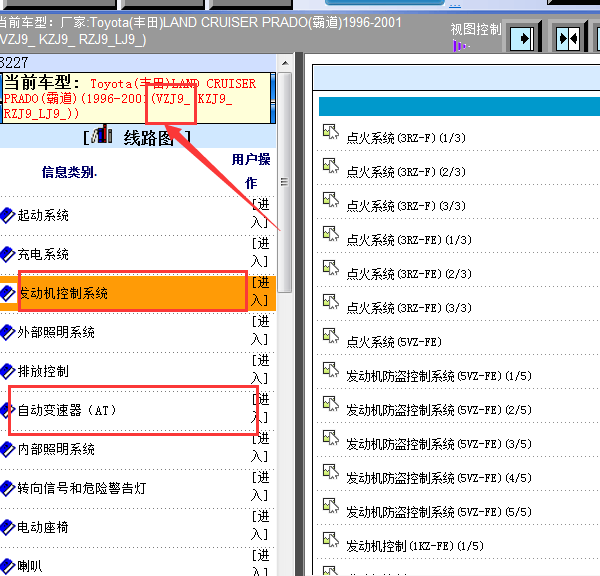Open 点火系统(3RZ-F)(2/3) diagram link

tap(406, 172)
